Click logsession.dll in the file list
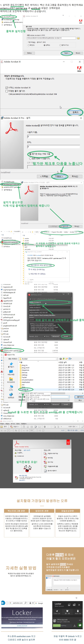Image resolution: width=84 pixels, height=644 pixels. coord(7,287)
